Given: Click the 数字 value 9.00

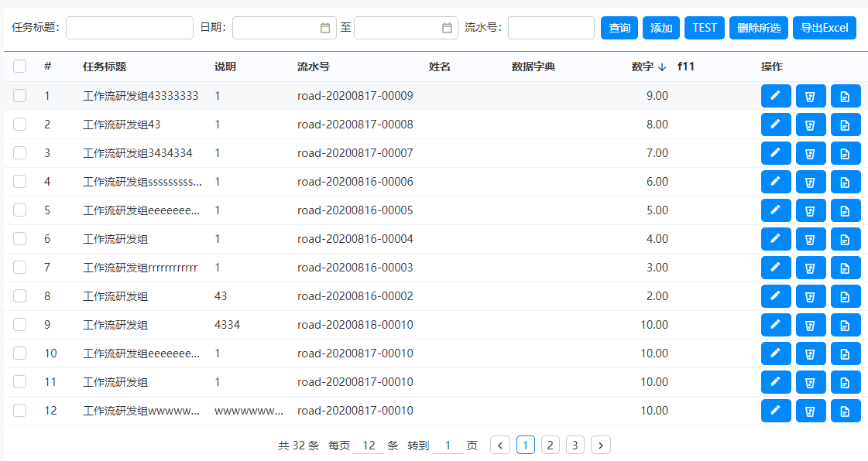Looking at the screenshot, I should (x=657, y=96).
